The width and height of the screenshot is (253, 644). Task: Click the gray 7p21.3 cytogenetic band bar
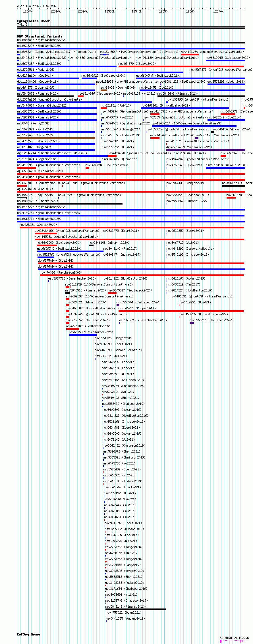(131, 28)
